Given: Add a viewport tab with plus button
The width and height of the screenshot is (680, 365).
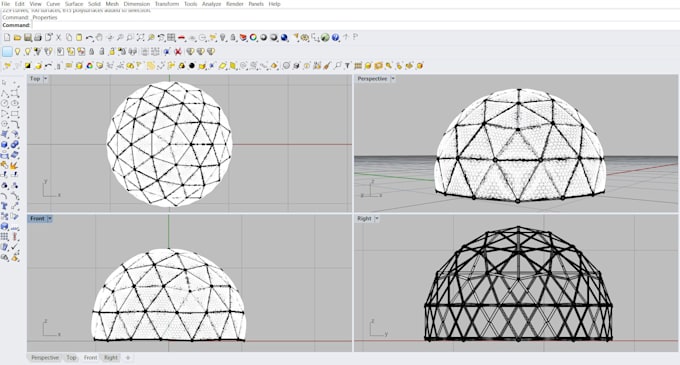Looking at the screenshot, I should (x=128, y=358).
